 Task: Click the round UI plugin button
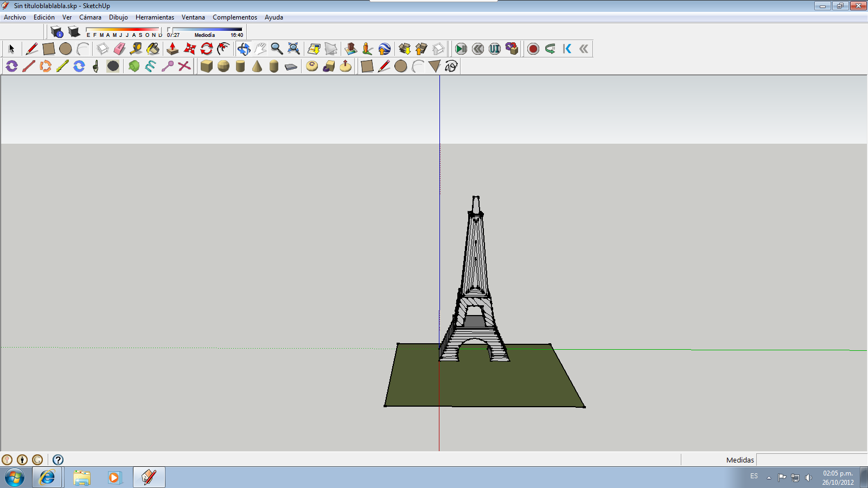pos(495,49)
